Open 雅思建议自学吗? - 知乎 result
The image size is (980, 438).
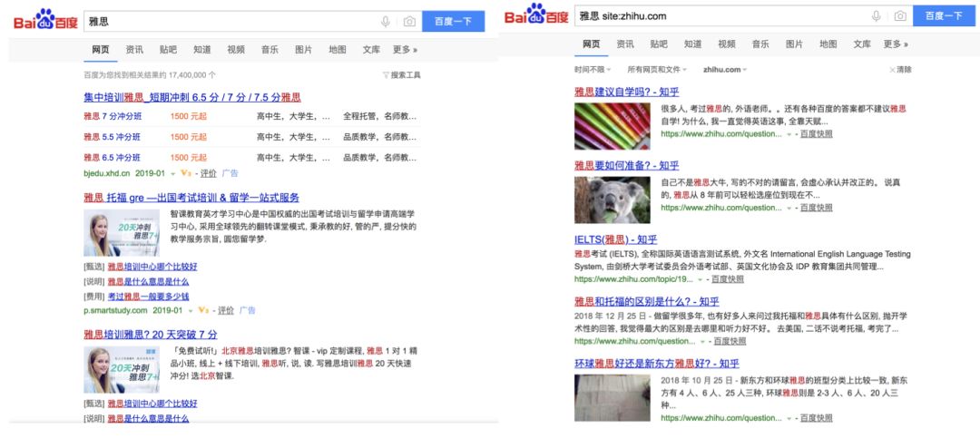626,92
